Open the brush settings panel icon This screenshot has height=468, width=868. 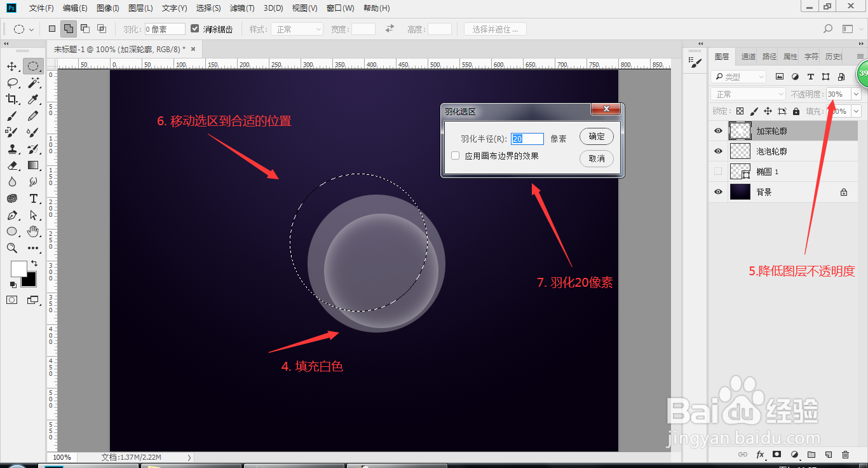pos(696,63)
